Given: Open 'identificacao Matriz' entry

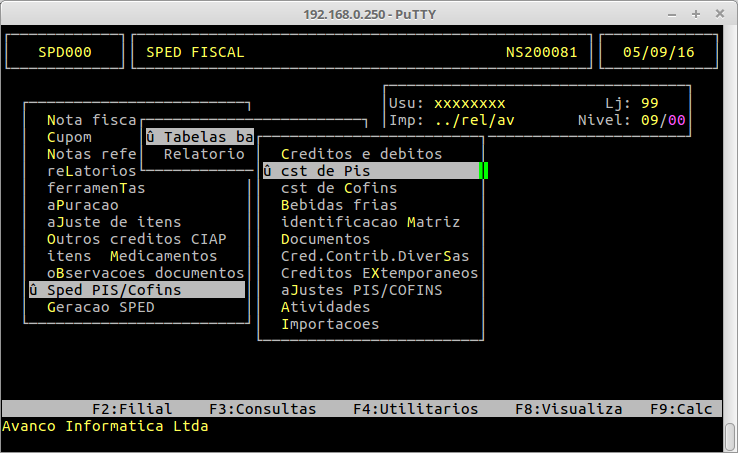Looking at the screenshot, I should [370, 222].
